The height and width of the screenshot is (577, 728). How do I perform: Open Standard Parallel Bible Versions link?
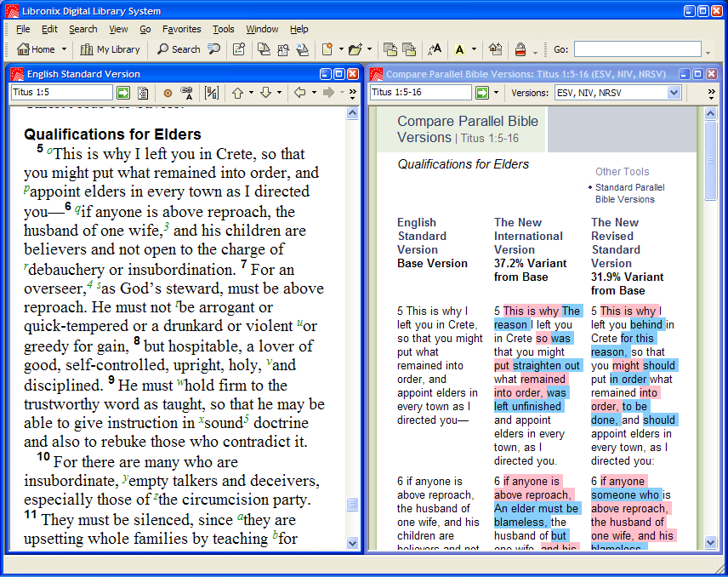tap(629, 193)
